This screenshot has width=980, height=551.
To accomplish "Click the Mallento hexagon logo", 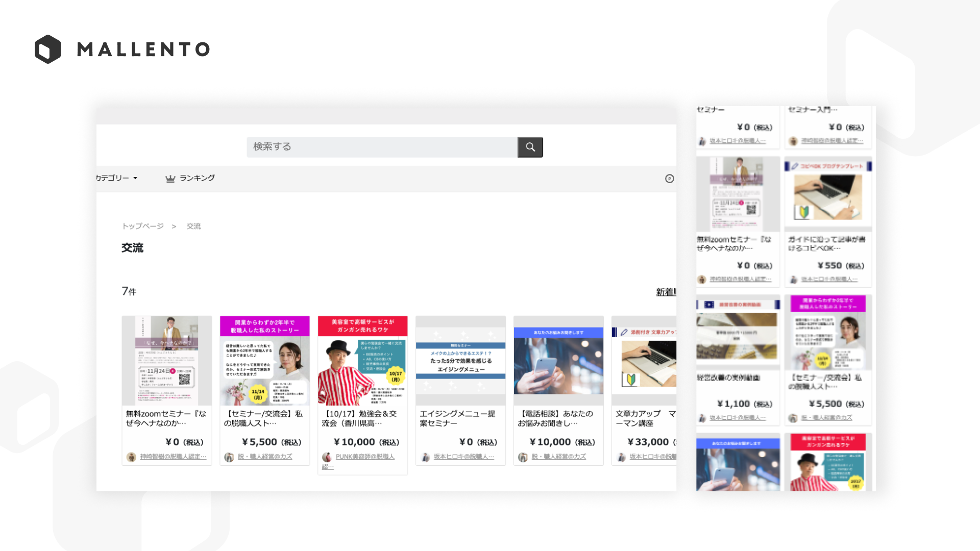I will pyautogui.click(x=48, y=49).
